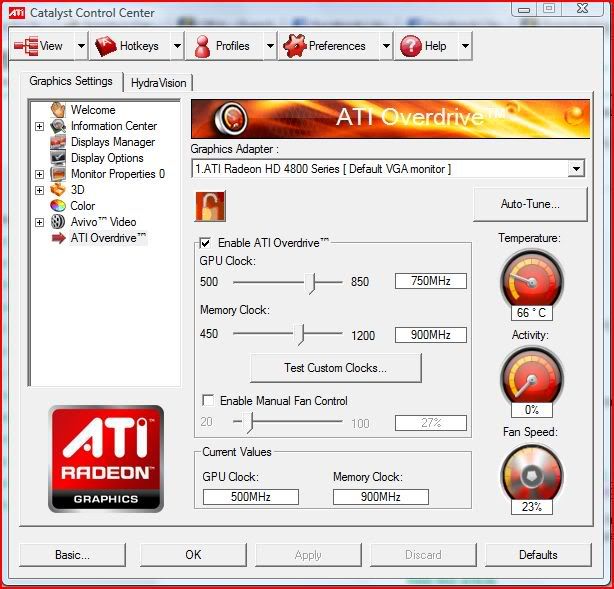Click the Temperature gauge dial
Image resolution: width=614 pixels, height=589 pixels.
click(x=532, y=280)
